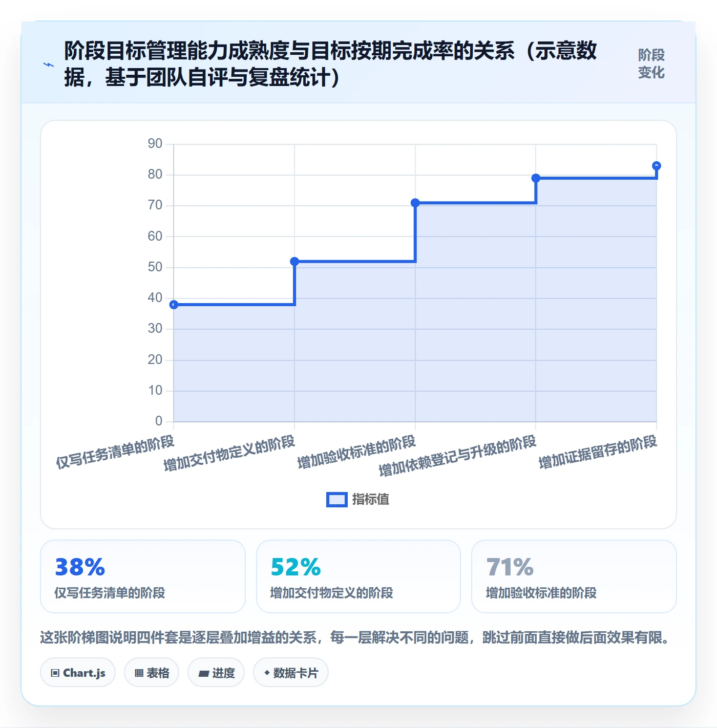The image size is (717, 728).
Task: Click the card caption 增加交付物定义的阶段 under 52%
Action: (x=331, y=593)
